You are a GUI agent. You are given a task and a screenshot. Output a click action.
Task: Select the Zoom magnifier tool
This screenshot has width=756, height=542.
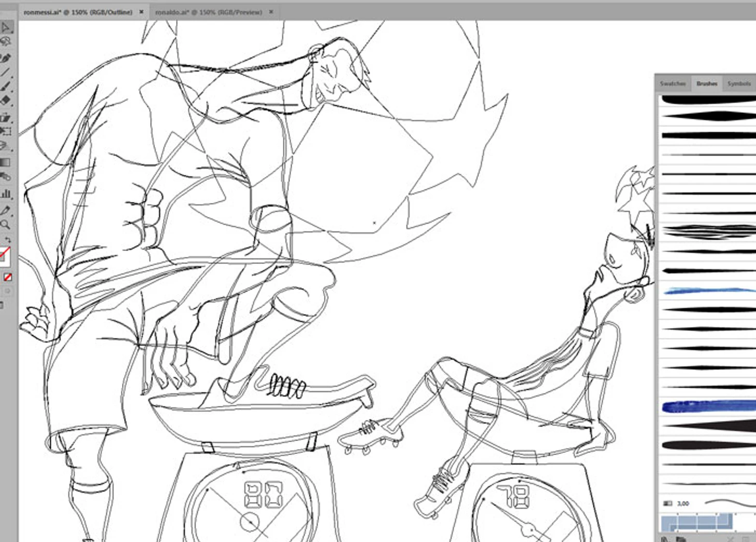click(5, 225)
